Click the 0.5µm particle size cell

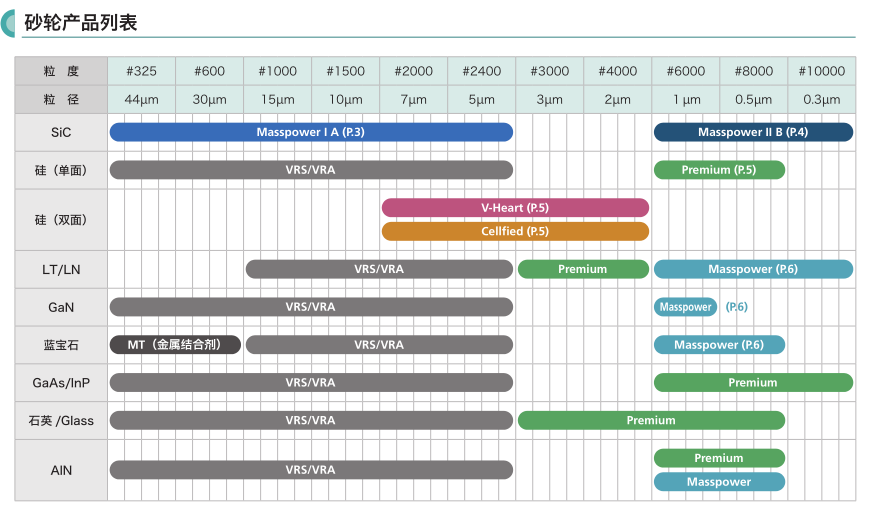pyautogui.click(x=753, y=99)
